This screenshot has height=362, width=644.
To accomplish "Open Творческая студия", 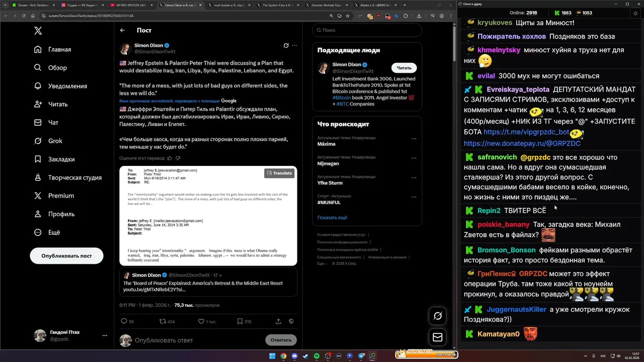I will click(68, 177).
